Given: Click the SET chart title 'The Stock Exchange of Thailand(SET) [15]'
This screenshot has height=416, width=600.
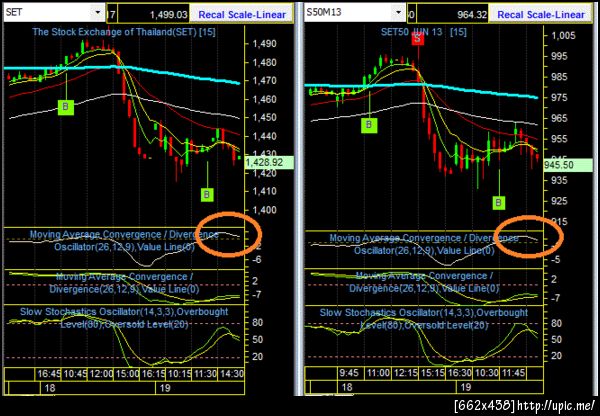Looking at the screenshot, I should pyautogui.click(x=124, y=32).
